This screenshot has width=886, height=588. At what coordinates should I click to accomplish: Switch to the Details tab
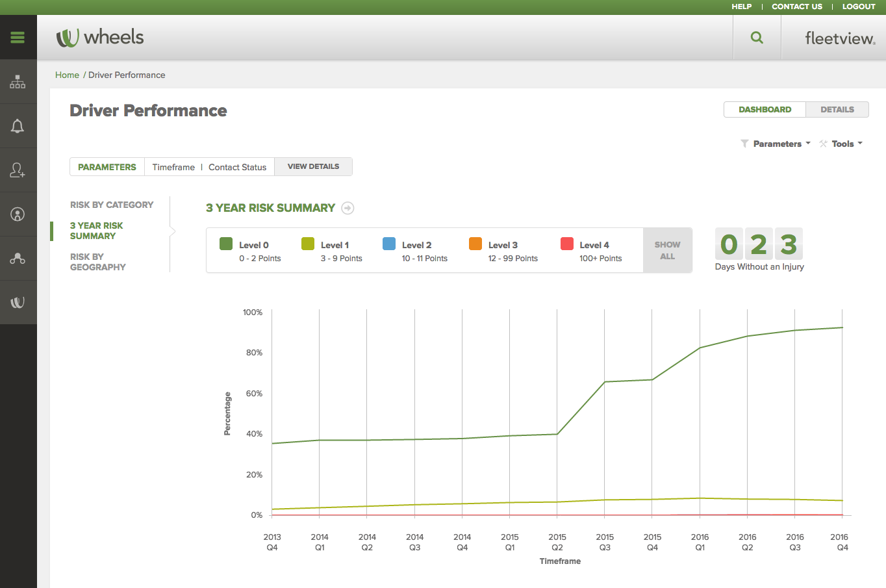[x=837, y=110]
